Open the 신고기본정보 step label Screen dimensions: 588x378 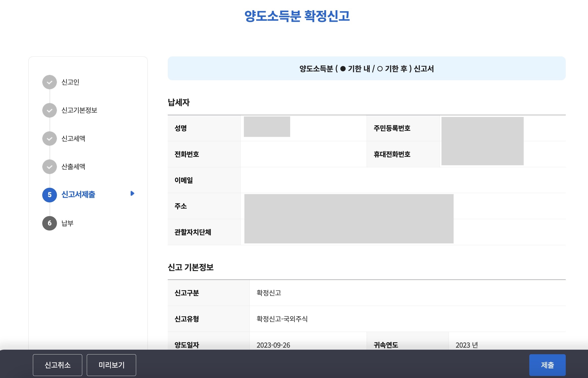pos(79,110)
